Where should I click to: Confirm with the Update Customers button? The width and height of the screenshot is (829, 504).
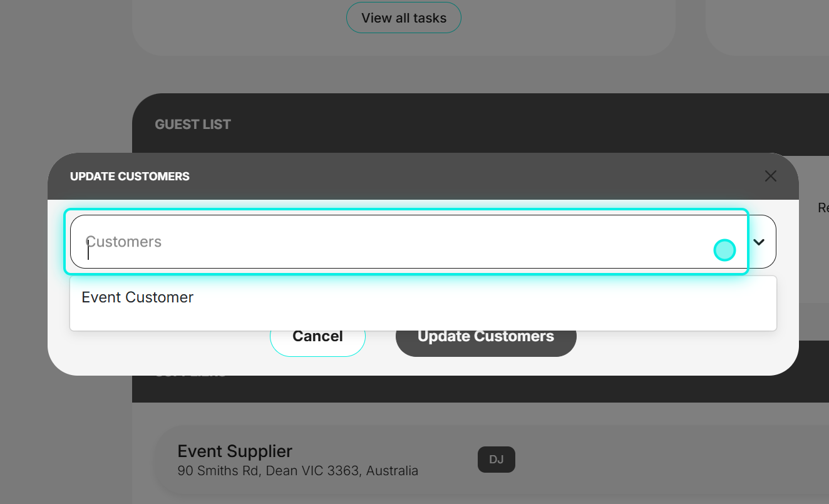[x=486, y=336]
